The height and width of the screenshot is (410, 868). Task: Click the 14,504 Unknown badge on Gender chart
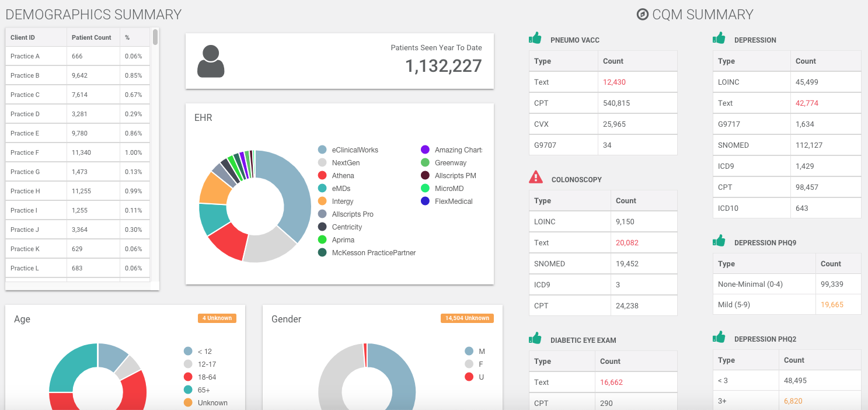coord(467,318)
